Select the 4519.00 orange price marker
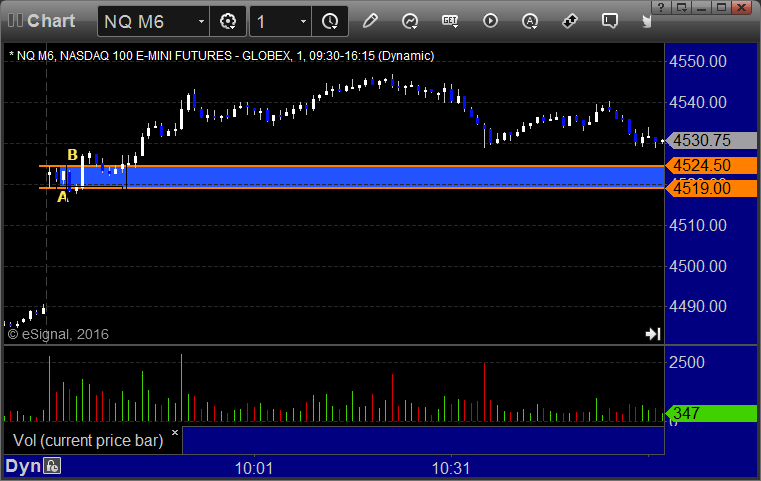The height and width of the screenshot is (481, 761). pos(710,188)
